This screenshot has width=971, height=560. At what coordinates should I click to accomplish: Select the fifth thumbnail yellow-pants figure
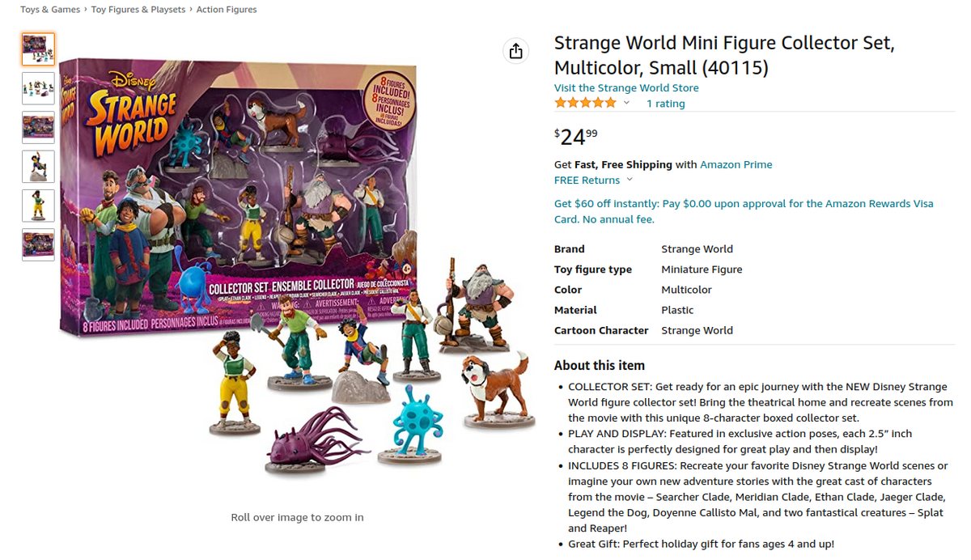click(x=38, y=206)
